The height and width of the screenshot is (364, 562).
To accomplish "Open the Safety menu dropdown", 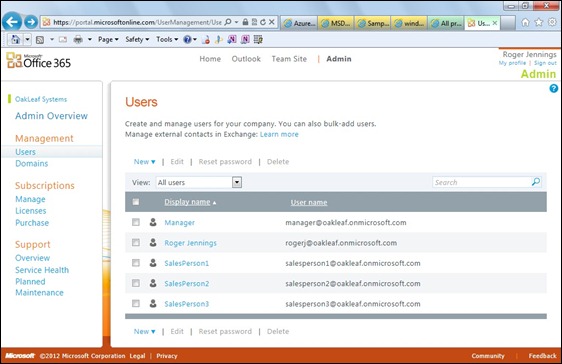I will point(137,39).
